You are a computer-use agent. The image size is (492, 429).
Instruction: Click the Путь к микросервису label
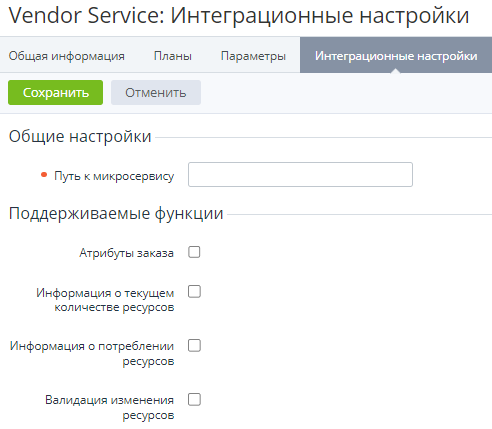114,176
